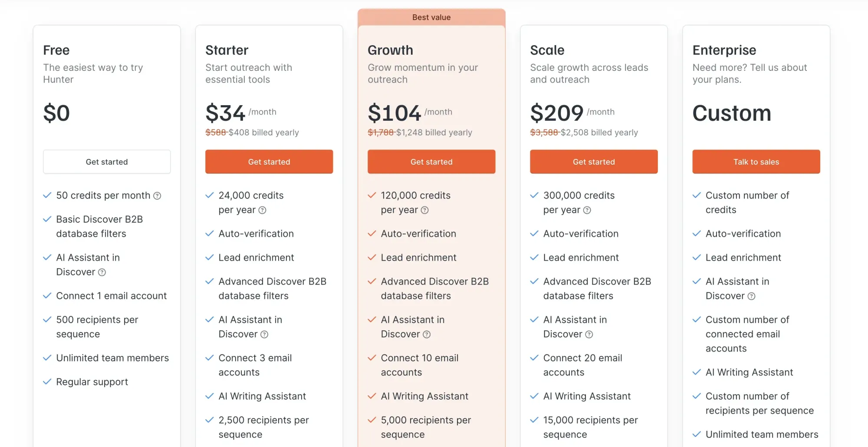Click the Best value badge above Growth
This screenshot has height=447, width=868.
tap(431, 17)
